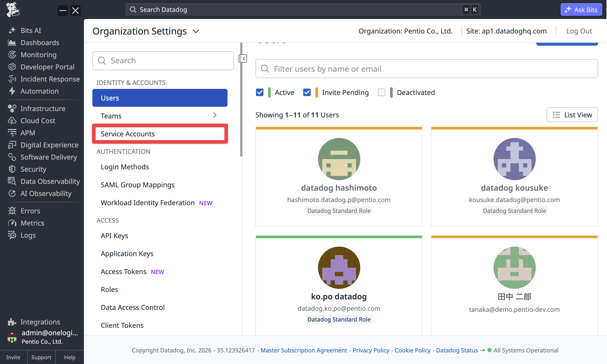Click the minimize navigation dash button
Viewport: 607px width, 364px height.
pyautogui.click(x=63, y=11)
